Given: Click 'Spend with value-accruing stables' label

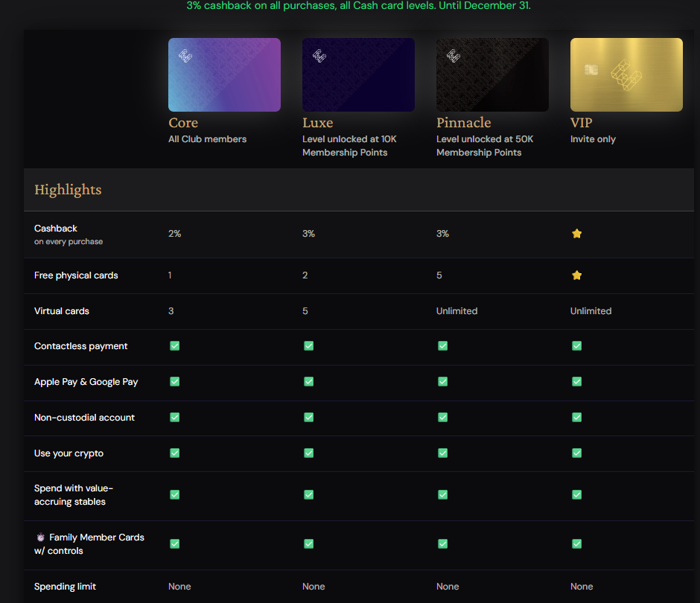Looking at the screenshot, I should pos(74,495).
